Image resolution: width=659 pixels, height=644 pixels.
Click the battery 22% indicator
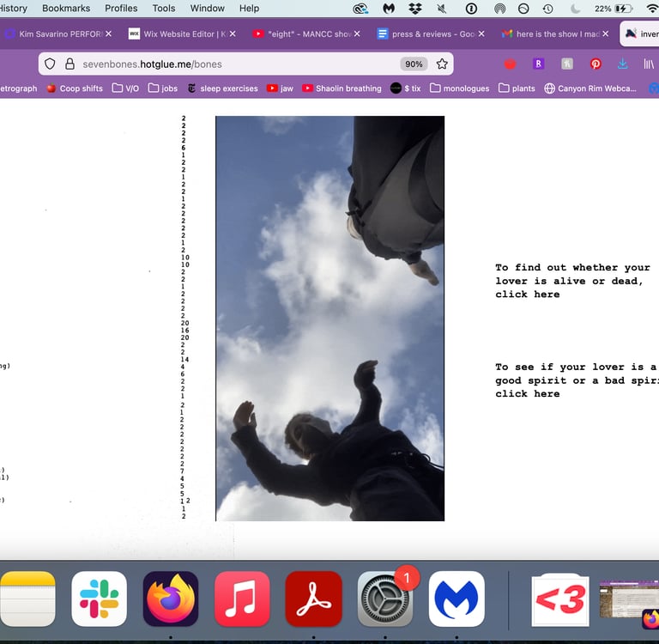pos(614,9)
